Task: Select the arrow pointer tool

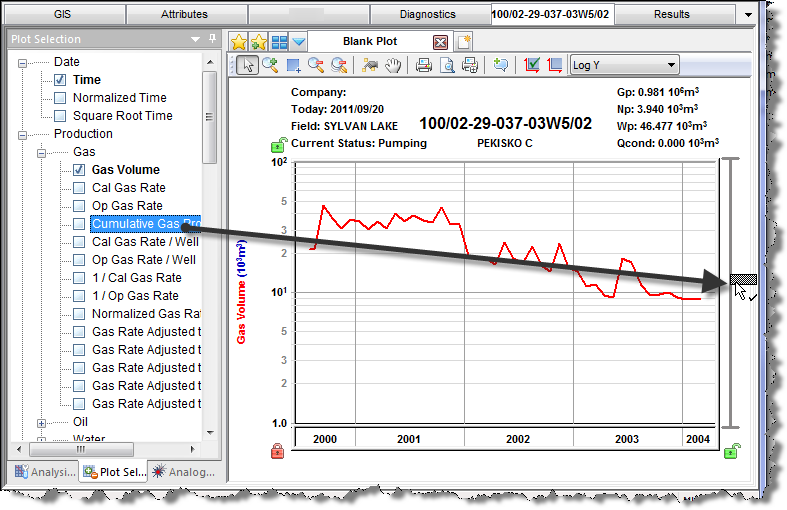Action: pyautogui.click(x=247, y=66)
